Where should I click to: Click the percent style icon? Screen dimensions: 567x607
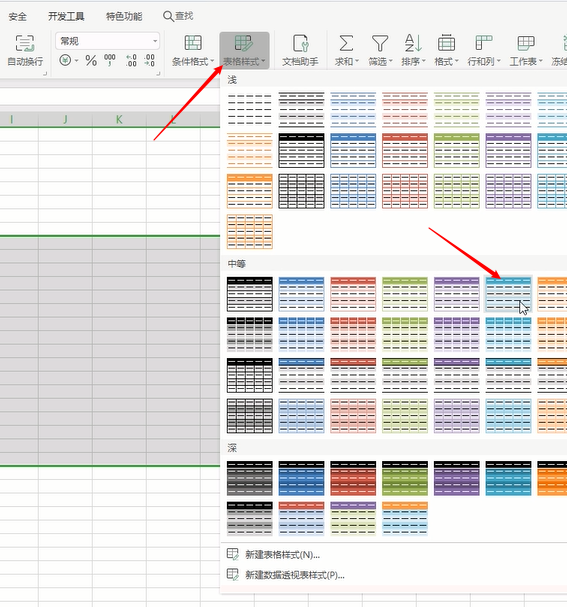[91, 61]
